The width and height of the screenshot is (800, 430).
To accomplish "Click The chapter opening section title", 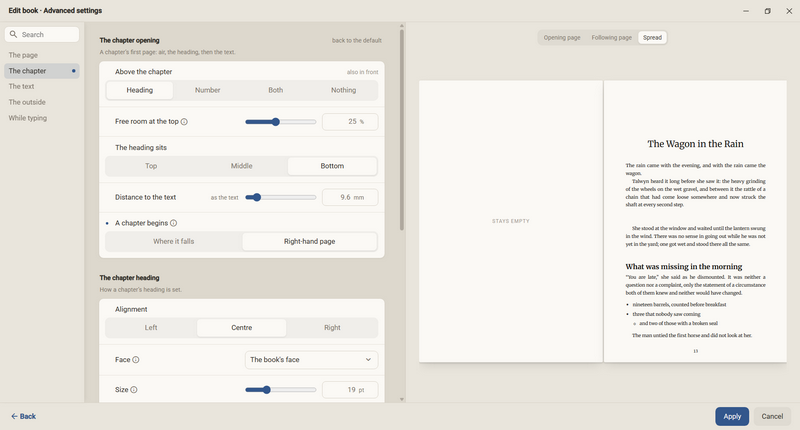I will (130, 40).
